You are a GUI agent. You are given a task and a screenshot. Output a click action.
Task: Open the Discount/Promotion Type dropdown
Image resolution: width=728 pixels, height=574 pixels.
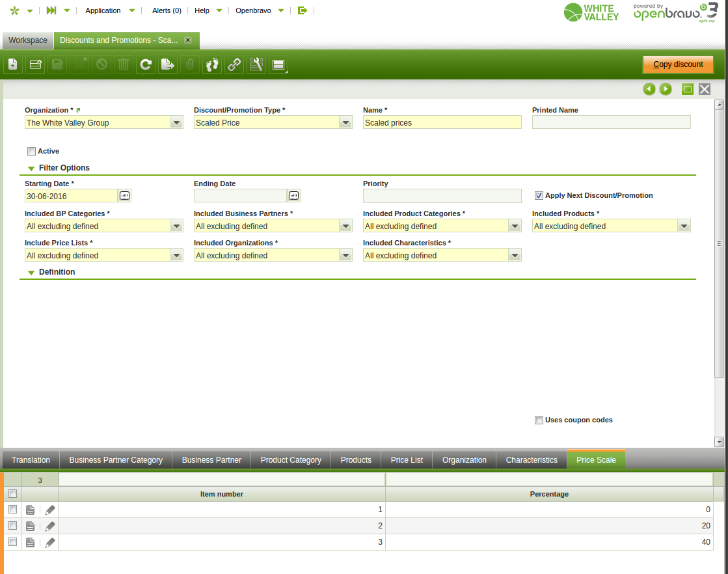pos(345,123)
